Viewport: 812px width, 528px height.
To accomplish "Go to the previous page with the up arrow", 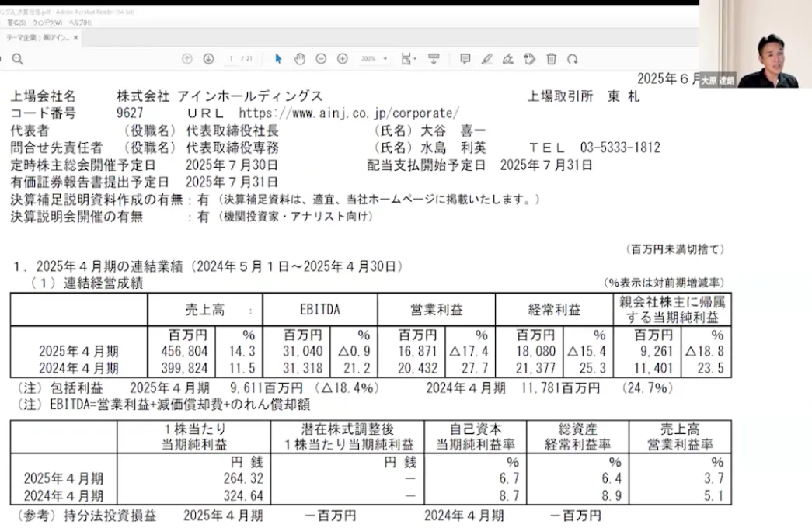I will (187, 59).
